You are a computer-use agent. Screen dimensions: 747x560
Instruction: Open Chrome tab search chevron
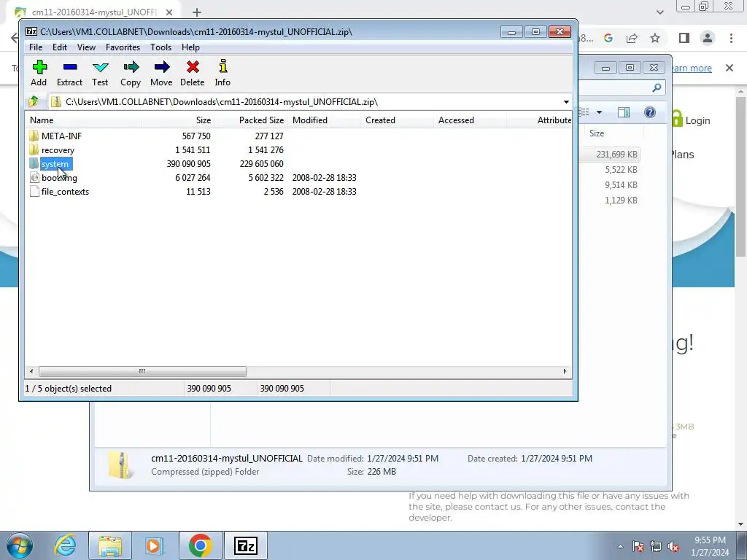click(x=659, y=12)
